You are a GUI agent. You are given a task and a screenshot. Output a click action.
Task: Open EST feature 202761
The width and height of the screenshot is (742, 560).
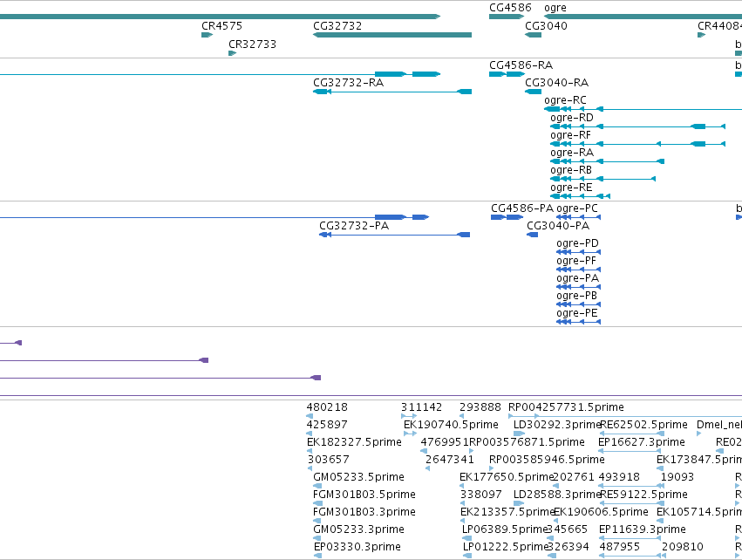pyautogui.click(x=573, y=476)
